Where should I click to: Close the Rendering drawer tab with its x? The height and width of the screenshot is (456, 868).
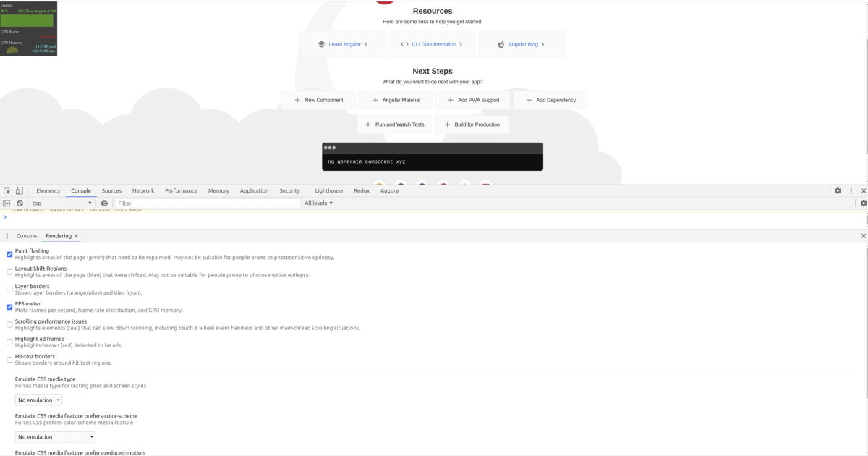(76, 236)
